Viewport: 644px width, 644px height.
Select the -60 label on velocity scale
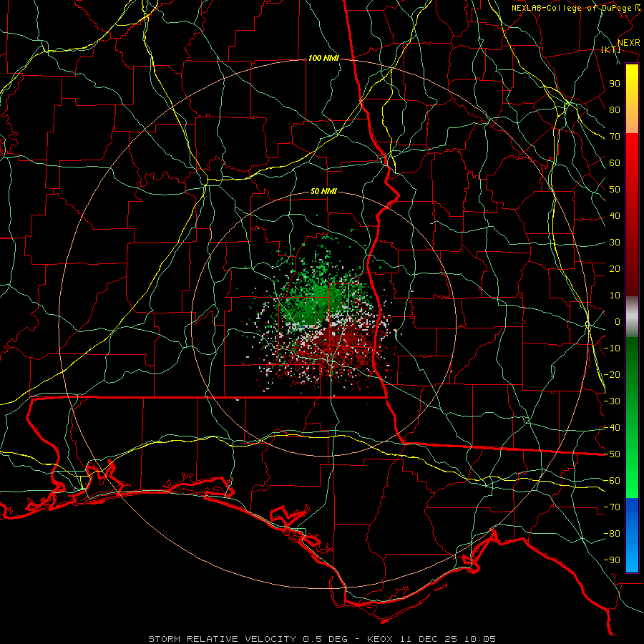coord(612,481)
